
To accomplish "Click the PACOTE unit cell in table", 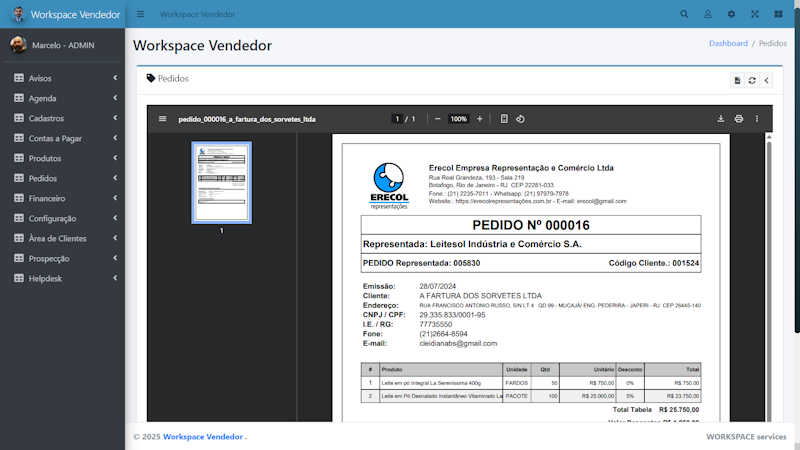I will click(516, 396).
